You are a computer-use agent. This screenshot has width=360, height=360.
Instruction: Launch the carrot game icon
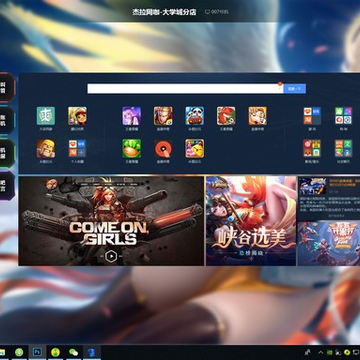tap(131, 148)
